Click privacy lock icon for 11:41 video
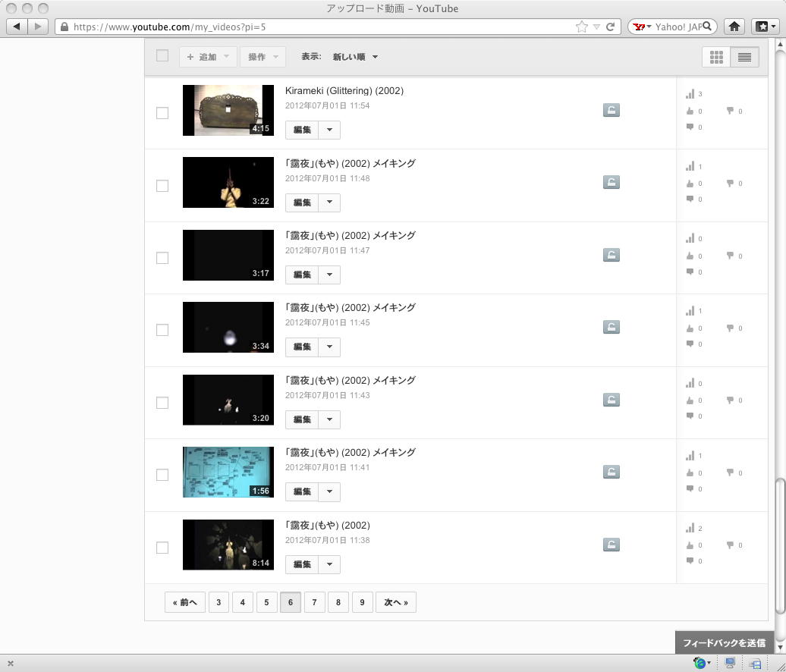The image size is (786, 672). (x=611, y=472)
